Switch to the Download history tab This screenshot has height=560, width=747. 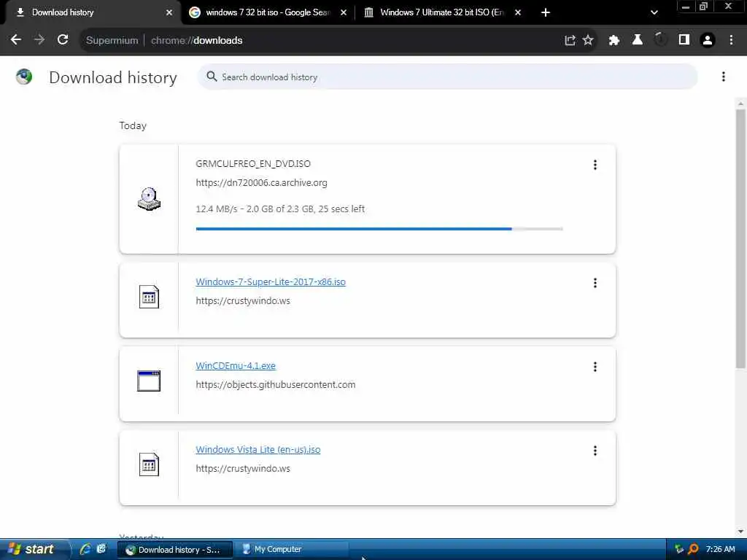click(x=90, y=12)
